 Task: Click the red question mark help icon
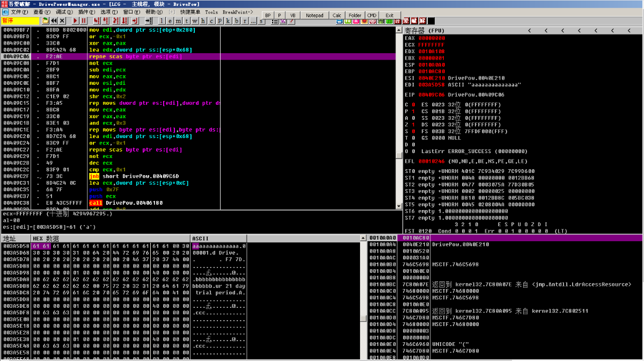click(x=291, y=22)
